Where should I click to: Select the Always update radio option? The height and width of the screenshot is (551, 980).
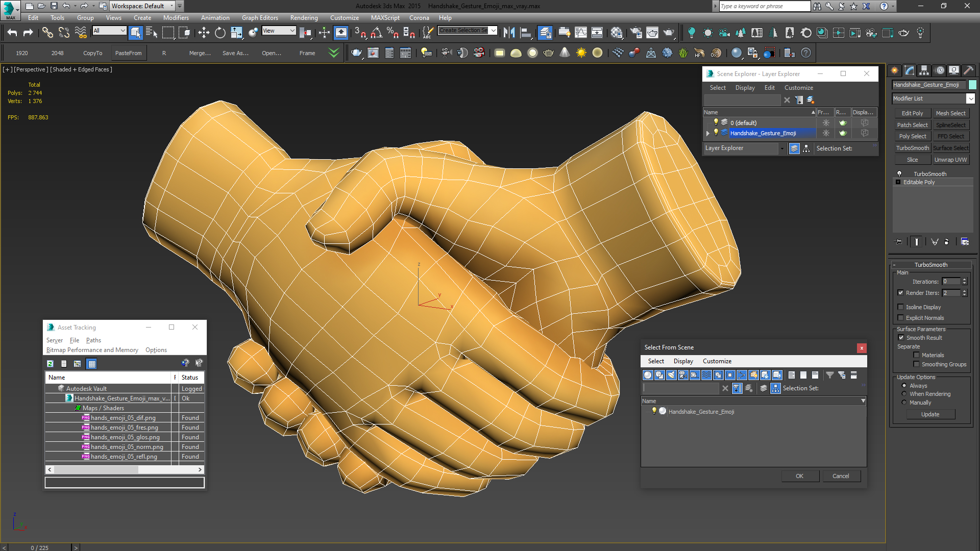pos(904,386)
